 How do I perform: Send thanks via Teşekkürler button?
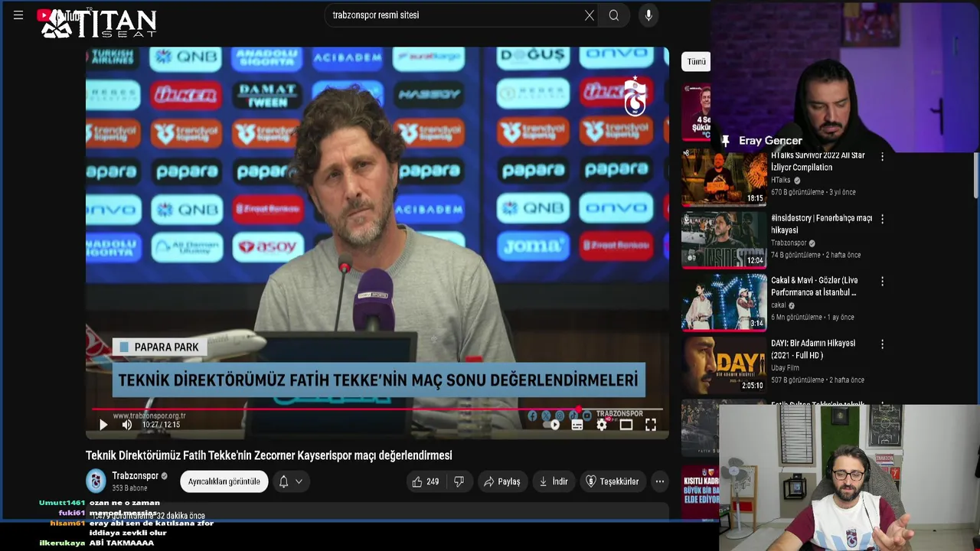click(612, 481)
